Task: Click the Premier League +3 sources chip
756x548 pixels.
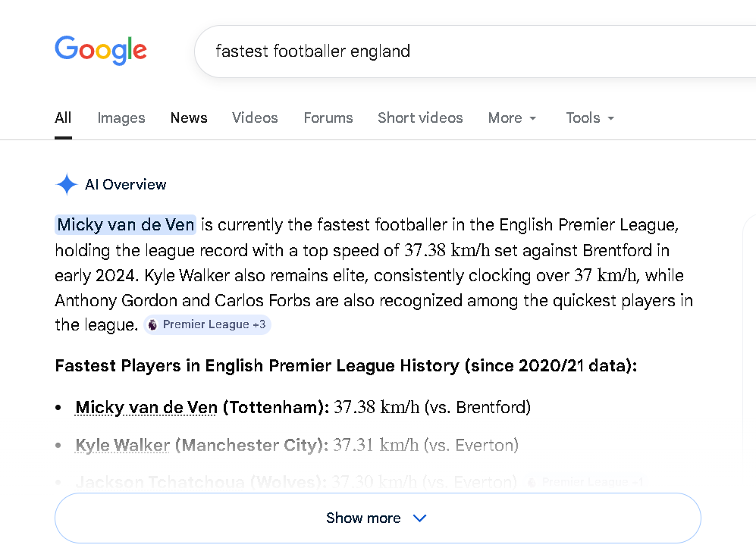Action: click(207, 324)
